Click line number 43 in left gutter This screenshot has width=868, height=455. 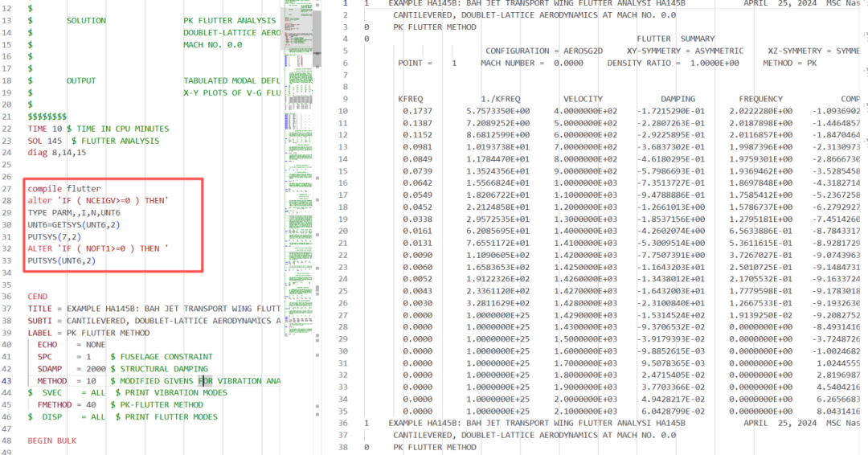(x=6, y=381)
